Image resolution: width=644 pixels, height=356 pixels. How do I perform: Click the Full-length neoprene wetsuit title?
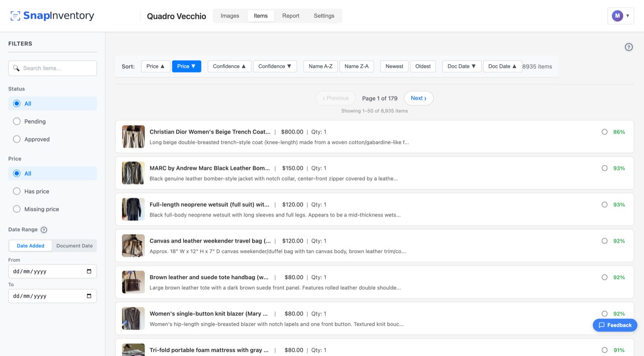209,204
